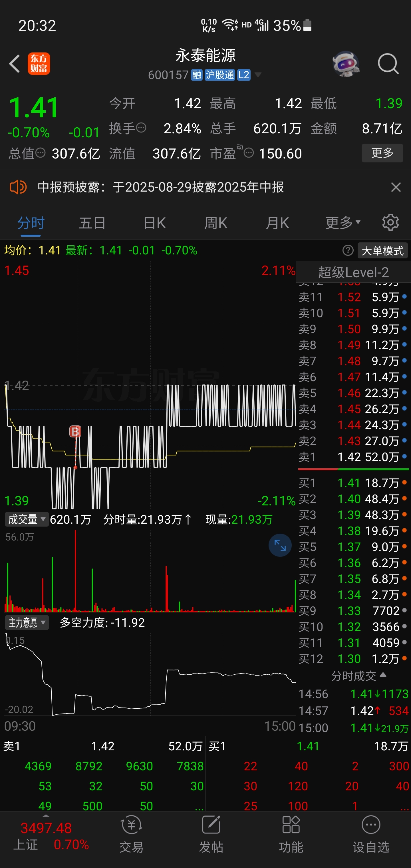Viewport: 411px width, 868px height.
Task: Switch to 周K tab
Action: tap(216, 223)
